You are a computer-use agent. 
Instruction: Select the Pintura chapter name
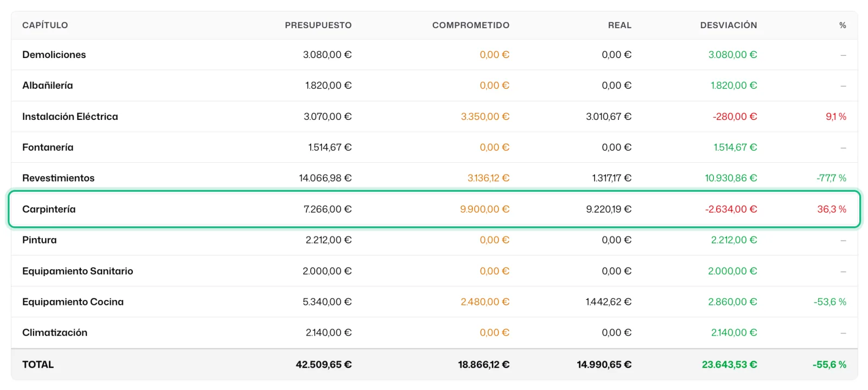point(39,240)
